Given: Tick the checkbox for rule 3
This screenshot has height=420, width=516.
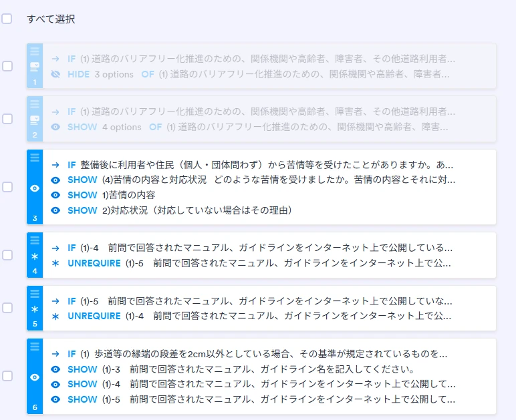Looking at the screenshot, I should (7, 187).
